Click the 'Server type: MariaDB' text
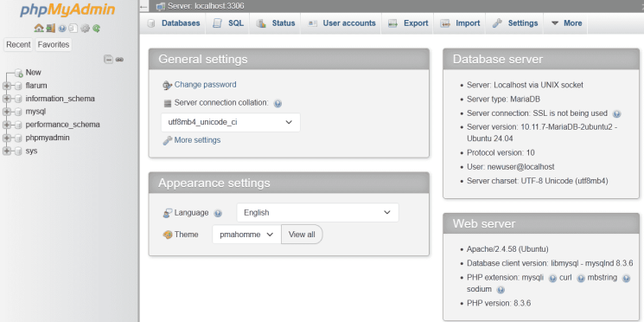This screenshot has height=322, width=644. [x=504, y=99]
